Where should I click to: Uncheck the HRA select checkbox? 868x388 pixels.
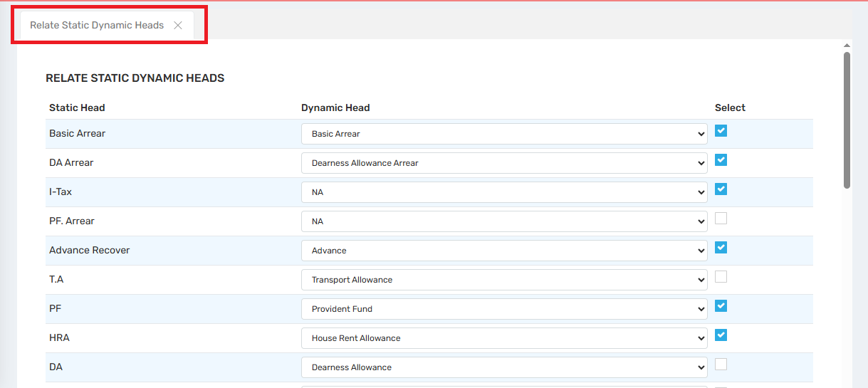[721, 335]
